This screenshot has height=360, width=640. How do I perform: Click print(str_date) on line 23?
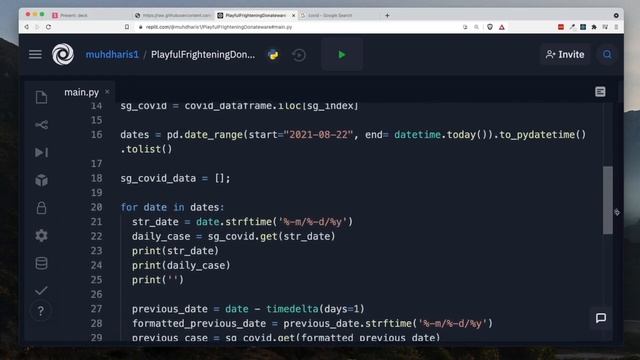(176, 251)
